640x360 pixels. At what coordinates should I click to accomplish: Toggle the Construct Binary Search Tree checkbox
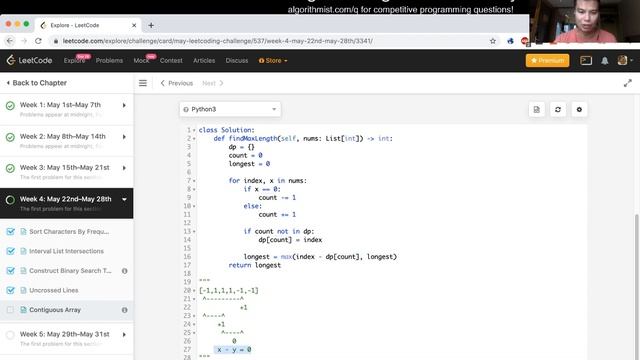click(10, 271)
